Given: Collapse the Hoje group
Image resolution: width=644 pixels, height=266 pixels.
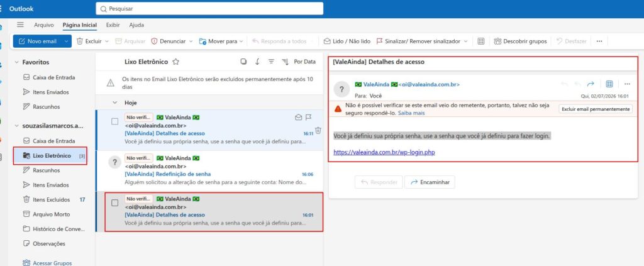Looking at the screenshot, I should pyautogui.click(x=115, y=103).
